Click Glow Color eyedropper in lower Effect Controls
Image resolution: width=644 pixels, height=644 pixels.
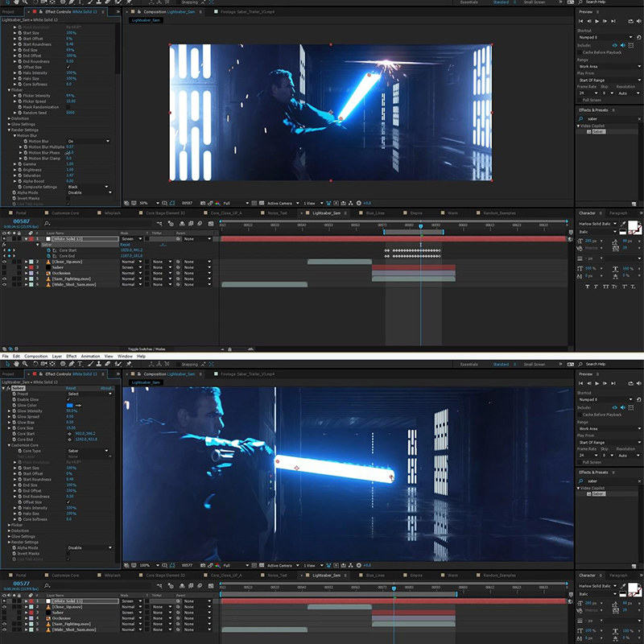[78, 406]
